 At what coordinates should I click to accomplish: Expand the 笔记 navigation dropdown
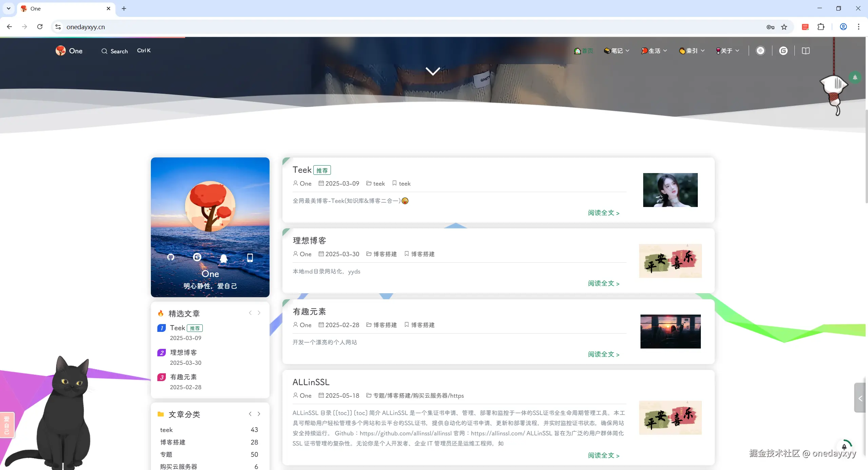click(x=617, y=51)
